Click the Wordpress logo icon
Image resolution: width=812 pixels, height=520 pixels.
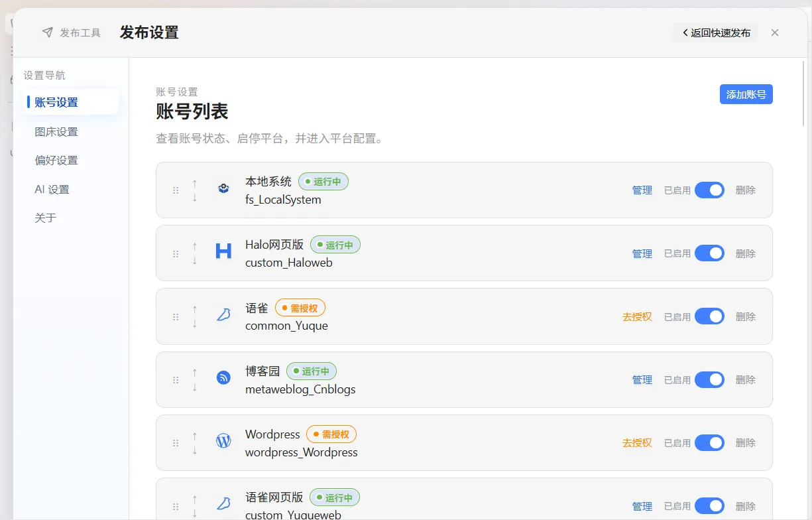224,440
